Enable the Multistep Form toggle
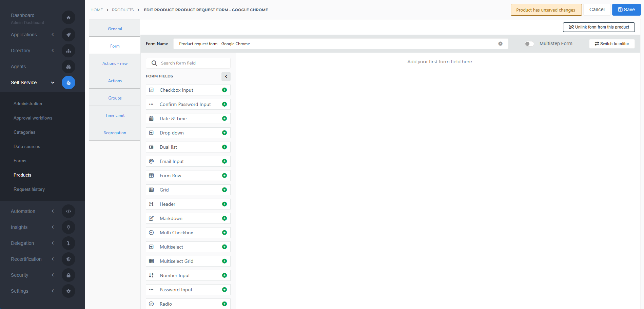Image resolution: width=644 pixels, height=309 pixels. pyautogui.click(x=528, y=43)
